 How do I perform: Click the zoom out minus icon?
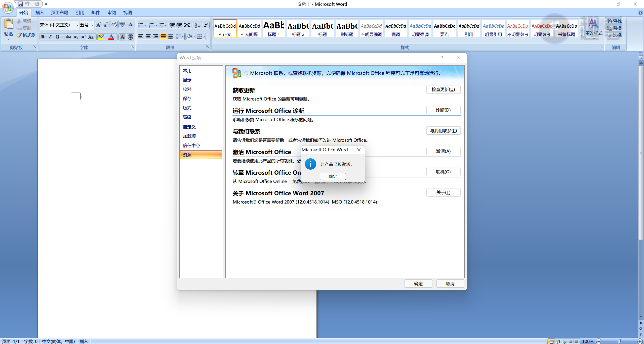[x=599, y=341]
